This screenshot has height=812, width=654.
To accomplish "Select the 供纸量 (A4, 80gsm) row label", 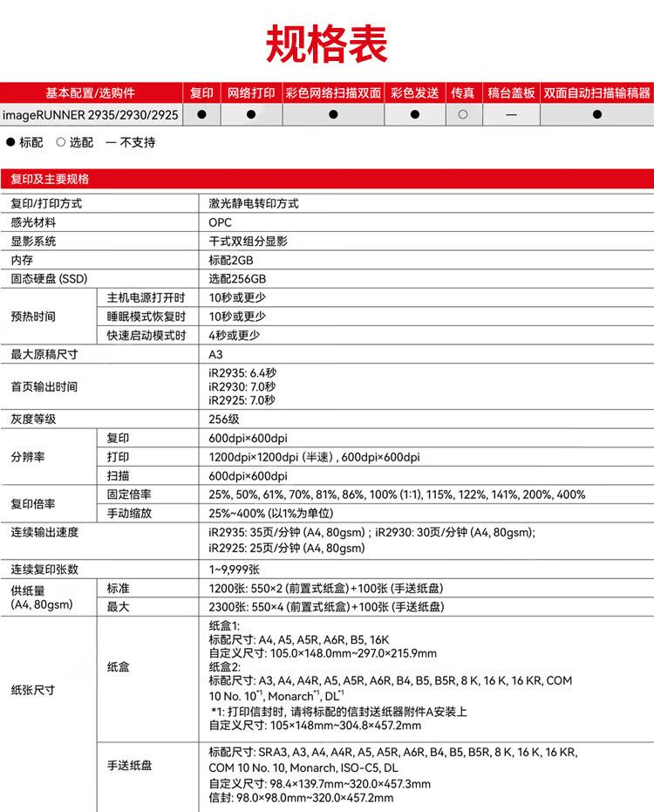I will tap(42, 597).
